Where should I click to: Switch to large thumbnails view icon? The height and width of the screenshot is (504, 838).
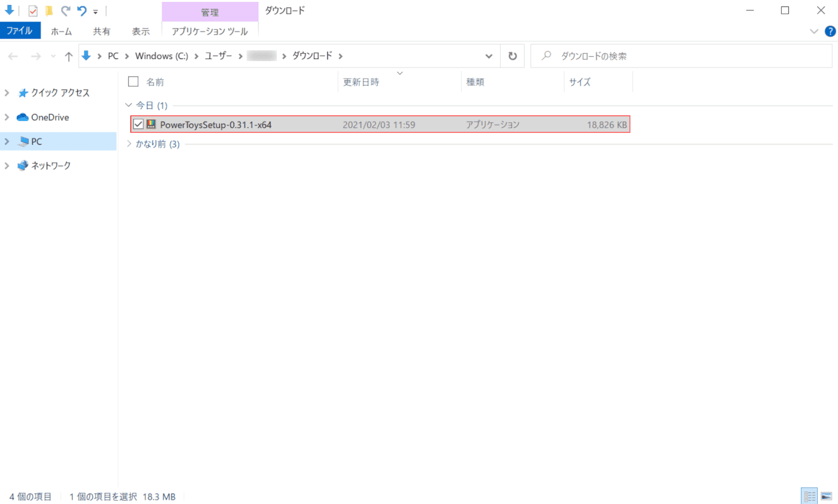pyautogui.click(x=827, y=496)
